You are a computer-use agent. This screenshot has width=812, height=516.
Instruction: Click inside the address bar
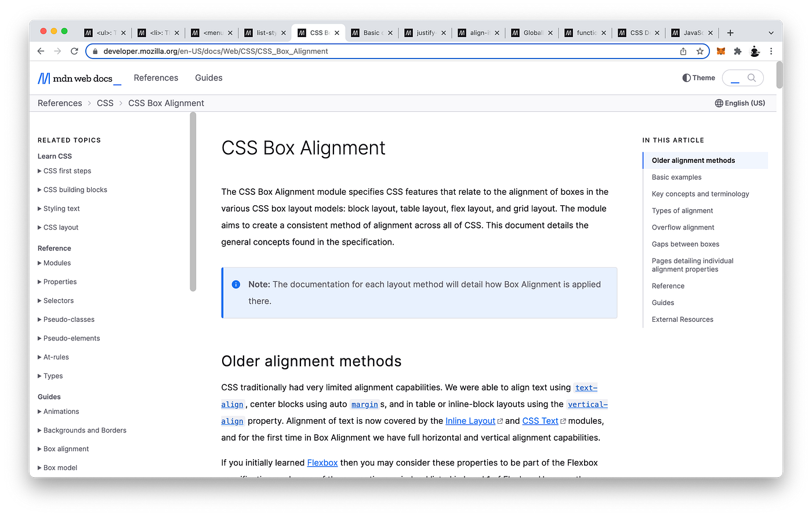tap(348, 51)
